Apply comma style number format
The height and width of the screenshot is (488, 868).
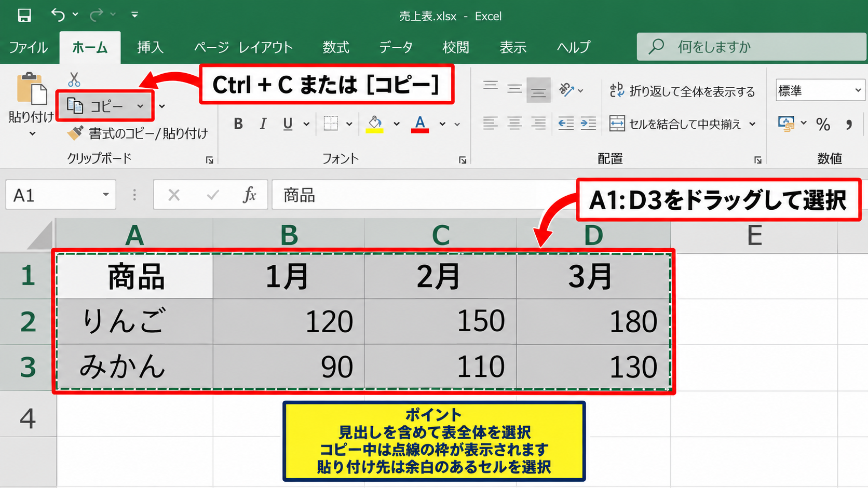click(x=849, y=125)
